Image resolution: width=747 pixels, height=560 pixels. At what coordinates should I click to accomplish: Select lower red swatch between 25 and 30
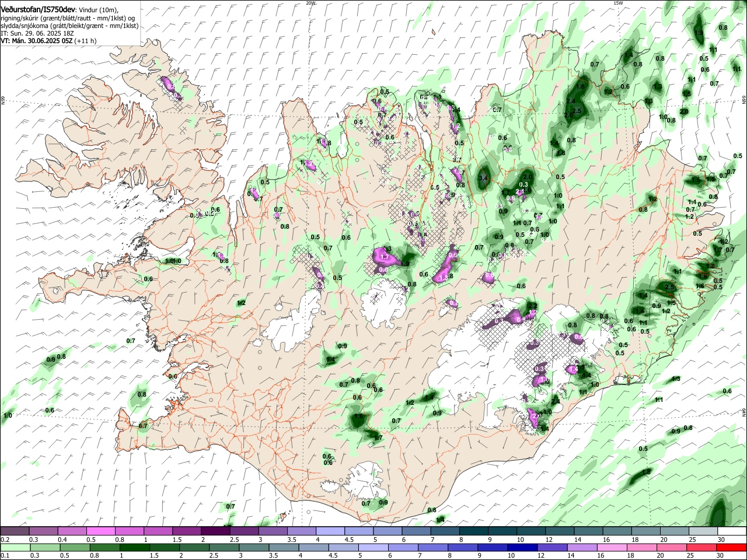(702, 547)
